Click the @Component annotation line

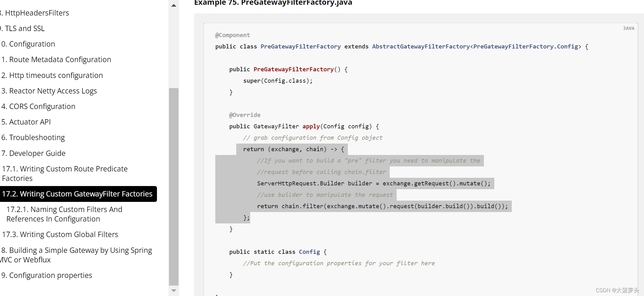coord(232,35)
